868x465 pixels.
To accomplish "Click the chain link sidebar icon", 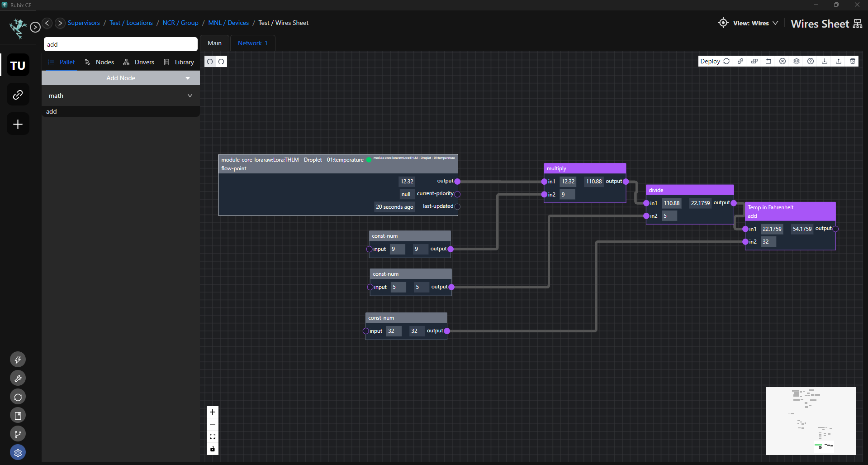I will pos(18,95).
